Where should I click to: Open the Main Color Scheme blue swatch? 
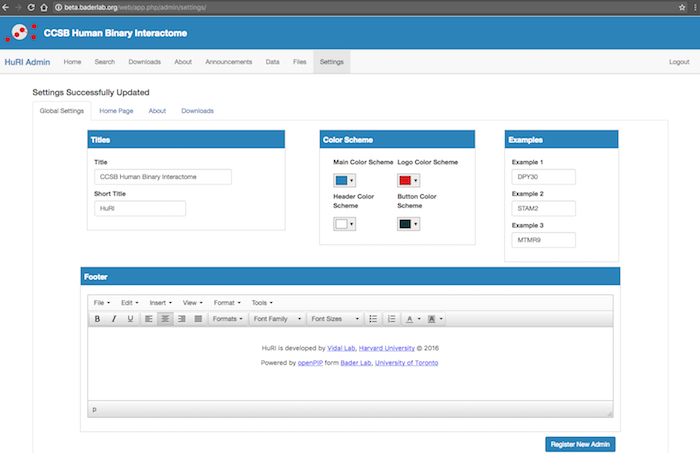[345, 180]
